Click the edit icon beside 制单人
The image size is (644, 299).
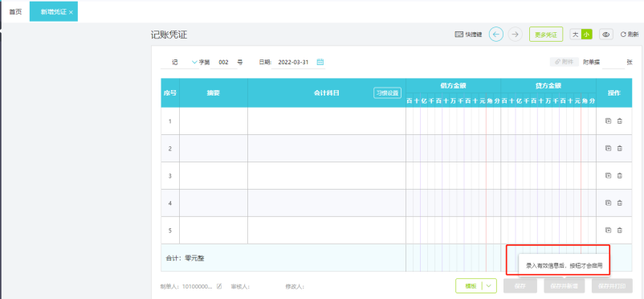[x=219, y=286]
